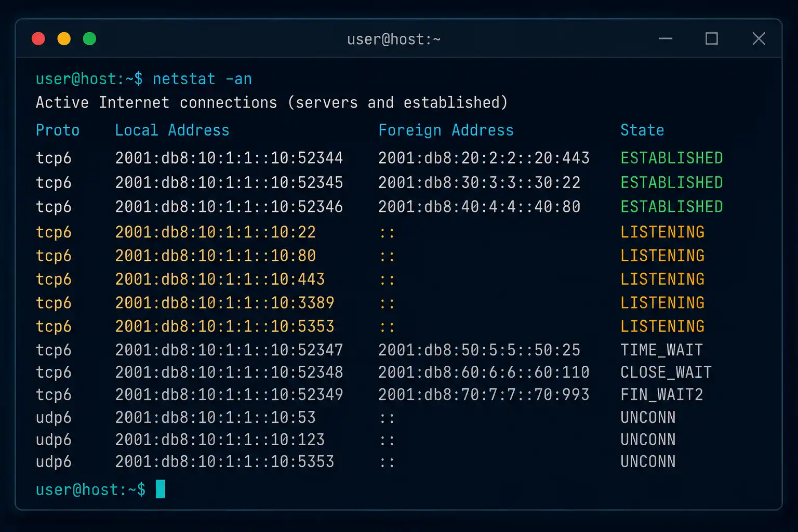Select local address 2001:db8:10:1:1::10:52349
This screenshot has width=798, height=532.
coord(229,395)
